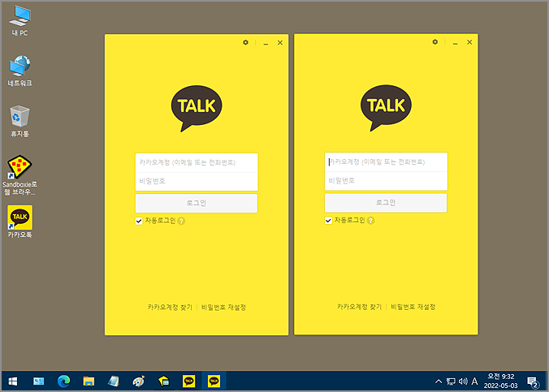The height and width of the screenshot is (392, 549).
Task: Open File Explorer from taskbar
Action: pos(89,381)
